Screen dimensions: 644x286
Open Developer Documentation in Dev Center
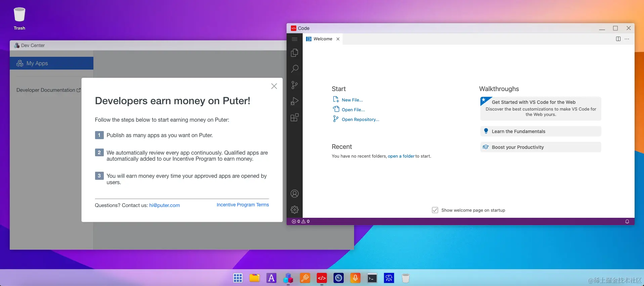pyautogui.click(x=48, y=90)
